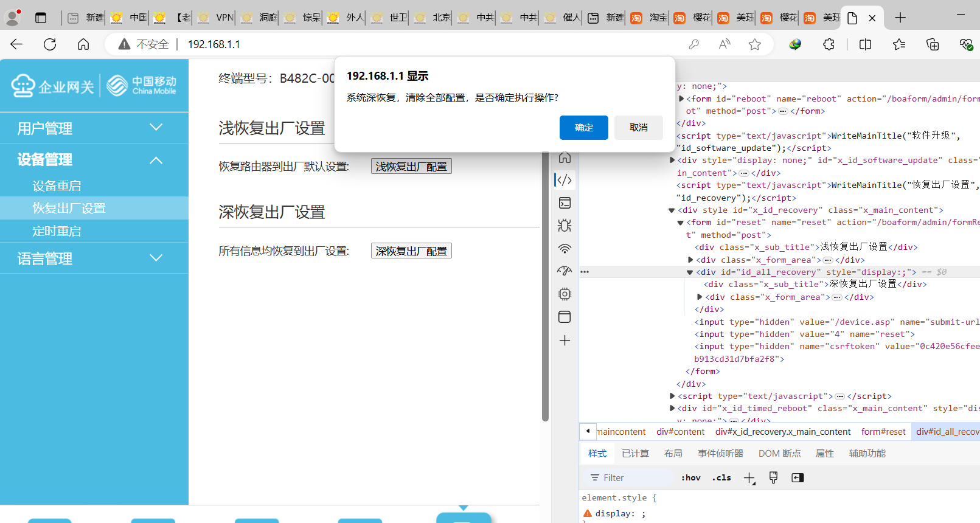Viewport: 980px width, 523px height.
Task: Click the 浅恢复出厂配置 button
Action: (x=411, y=166)
